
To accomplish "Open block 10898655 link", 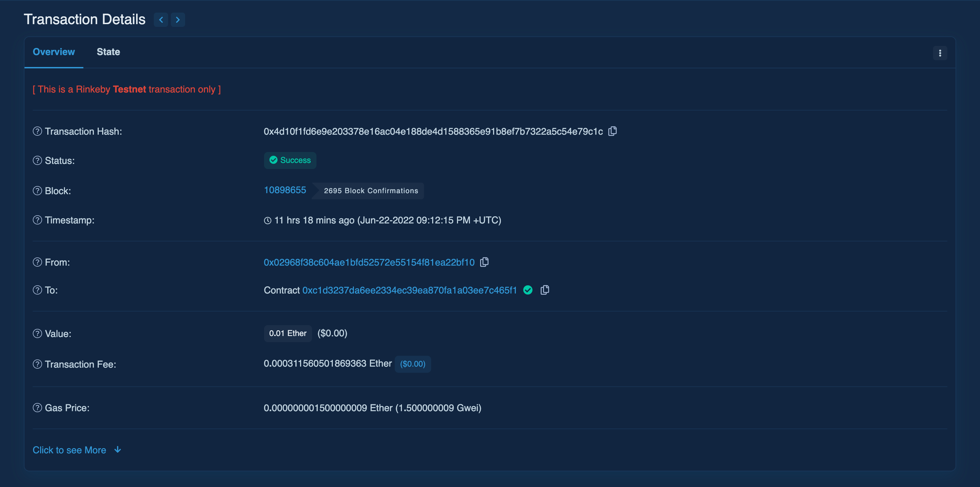I will (284, 190).
